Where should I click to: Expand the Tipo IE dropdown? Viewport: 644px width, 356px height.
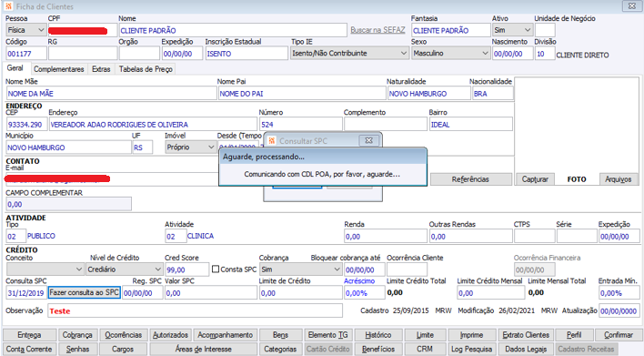(349, 54)
